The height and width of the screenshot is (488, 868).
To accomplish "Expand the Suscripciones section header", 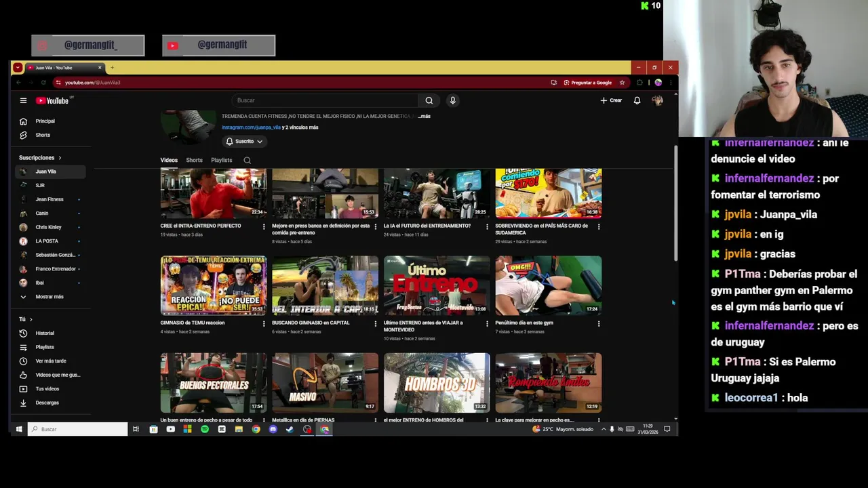I will pyautogui.click(x=40, y=158).
